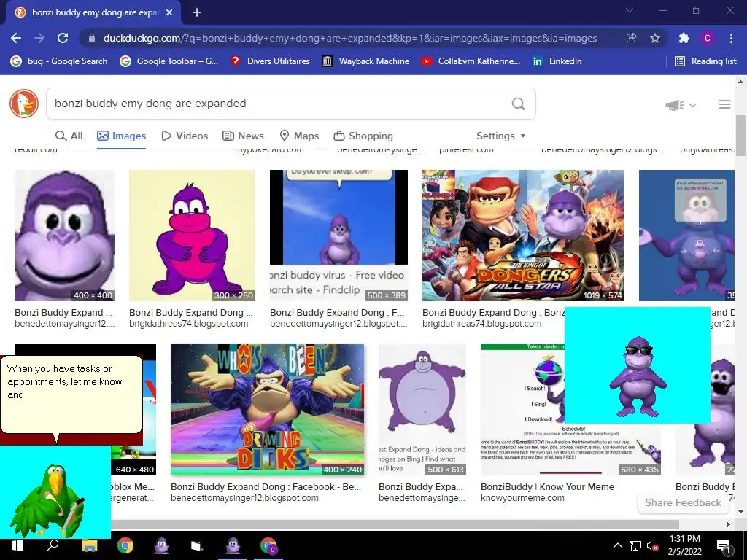Click 'Bonzi Buddy Expand Dong : Facebook' title

[x=266, y=486]
